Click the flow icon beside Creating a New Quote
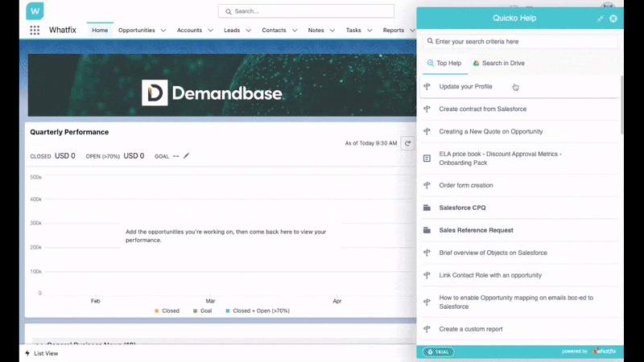This screenshot has height=362, width=644. 427,132
